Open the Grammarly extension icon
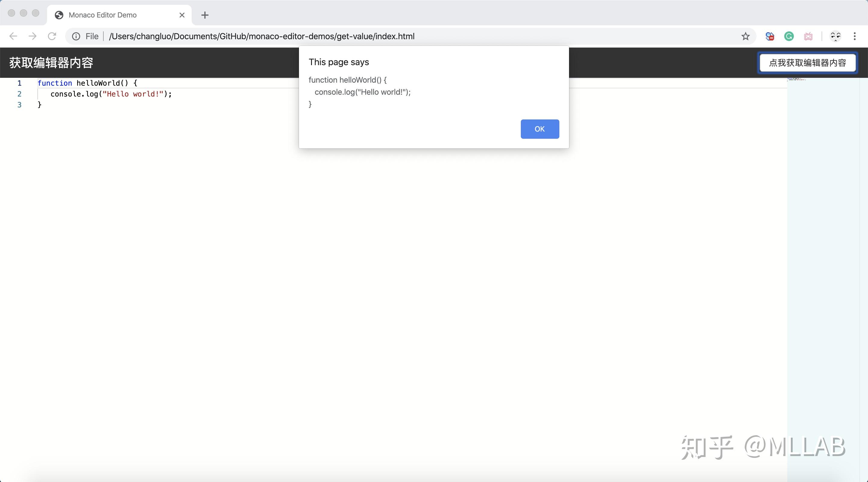The height and width of the screenshot is (482, 868). pyautogui.click(x=789, y=36)
